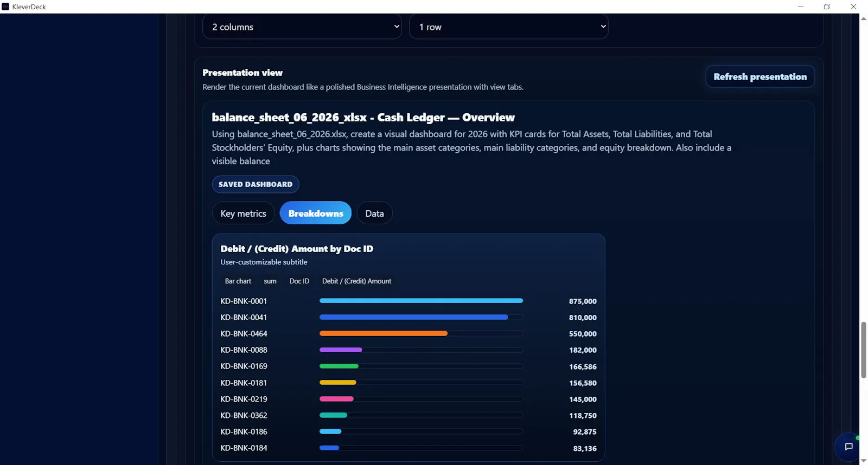Click the scrollbar up arrow
The height and width of the screenshot is (465, 868).
point(863,18)
